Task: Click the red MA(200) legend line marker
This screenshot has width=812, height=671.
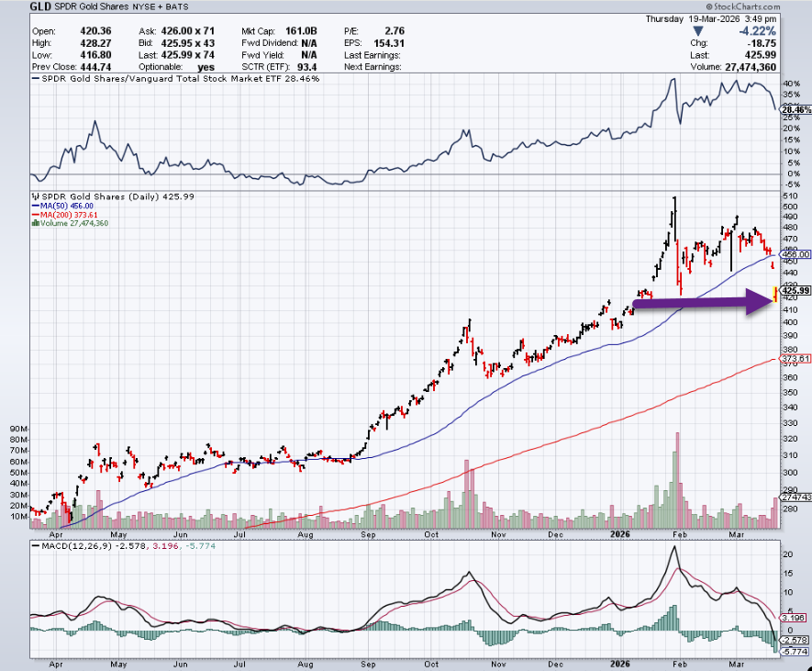Action: tap(33, 215)
